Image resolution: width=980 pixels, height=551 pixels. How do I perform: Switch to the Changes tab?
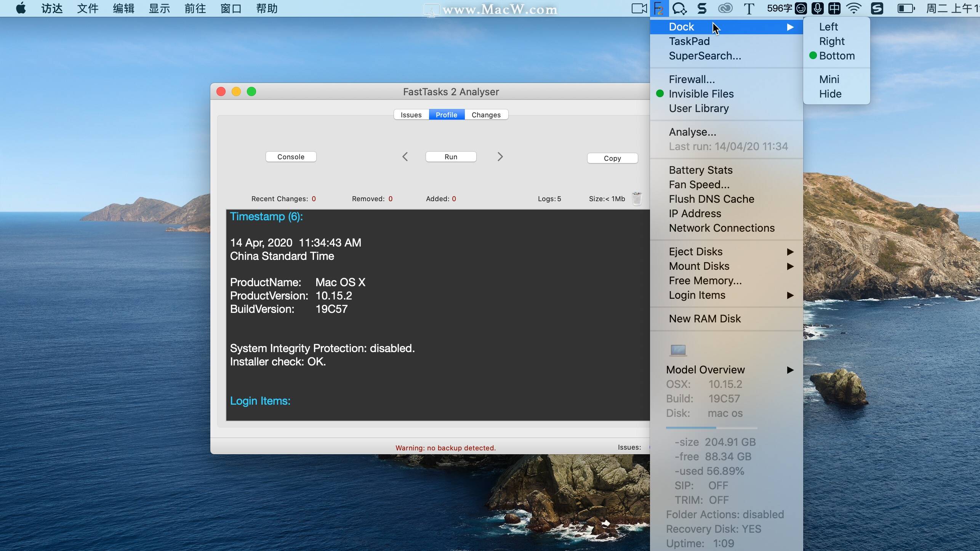[x=486, y=115]
